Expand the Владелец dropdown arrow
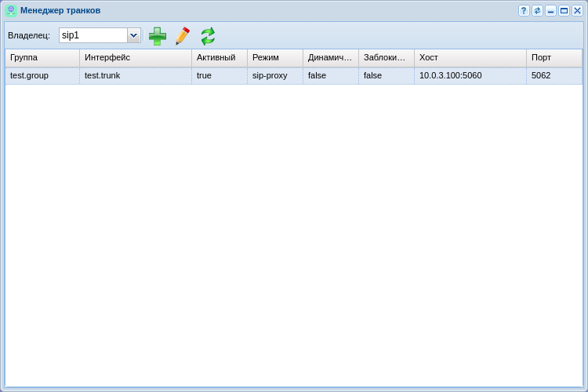Screen dimensions: 588x392 [134, 35]
